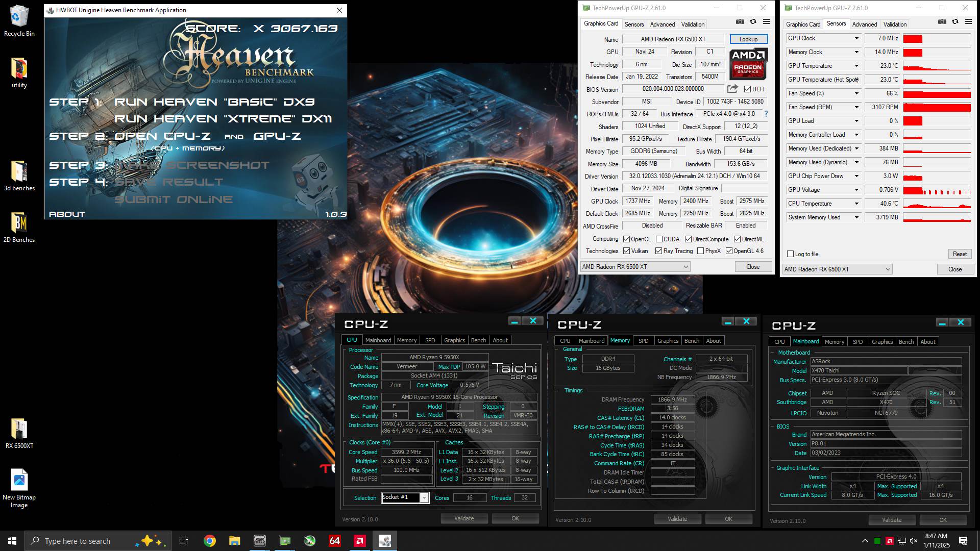The width and height of the screenshot is (980, 551).
Task: Click the refresh icon in GPU-Z Sensors window
Action: (955, 22)
